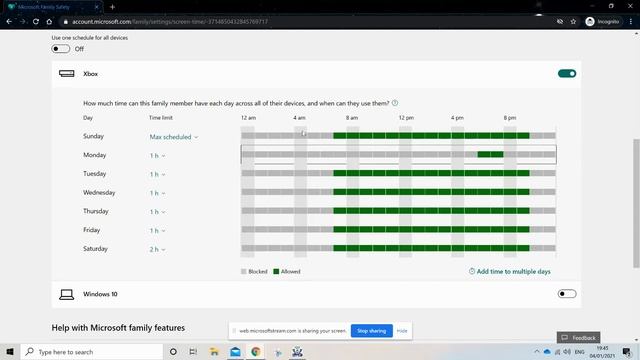640x360 pixels.
Task: Open the Feedback button
Action: (x=578, y=338)
